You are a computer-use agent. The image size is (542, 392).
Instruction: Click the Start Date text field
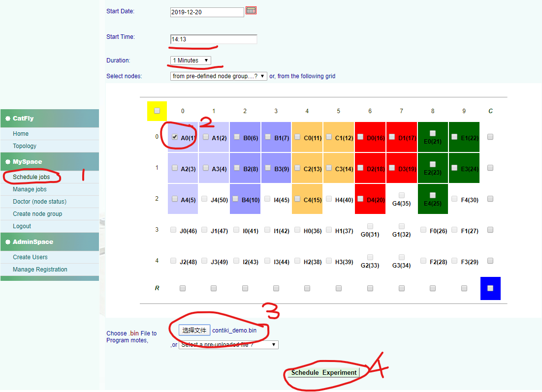[x=207, y=12]
